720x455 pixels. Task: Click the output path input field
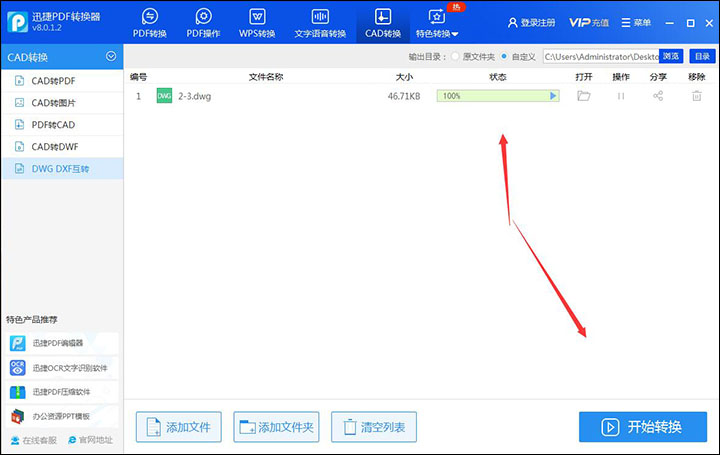coord(601,56)
